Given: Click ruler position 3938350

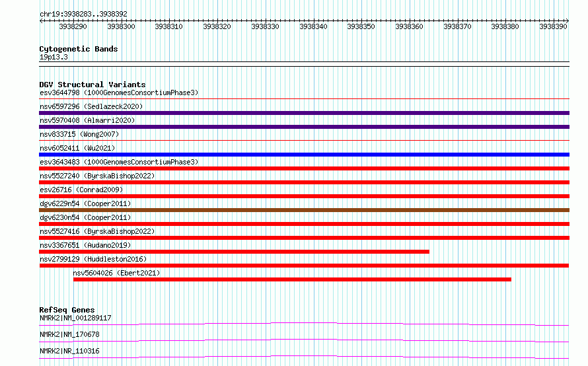Looking at the screenshot, I should pos(361,26).
